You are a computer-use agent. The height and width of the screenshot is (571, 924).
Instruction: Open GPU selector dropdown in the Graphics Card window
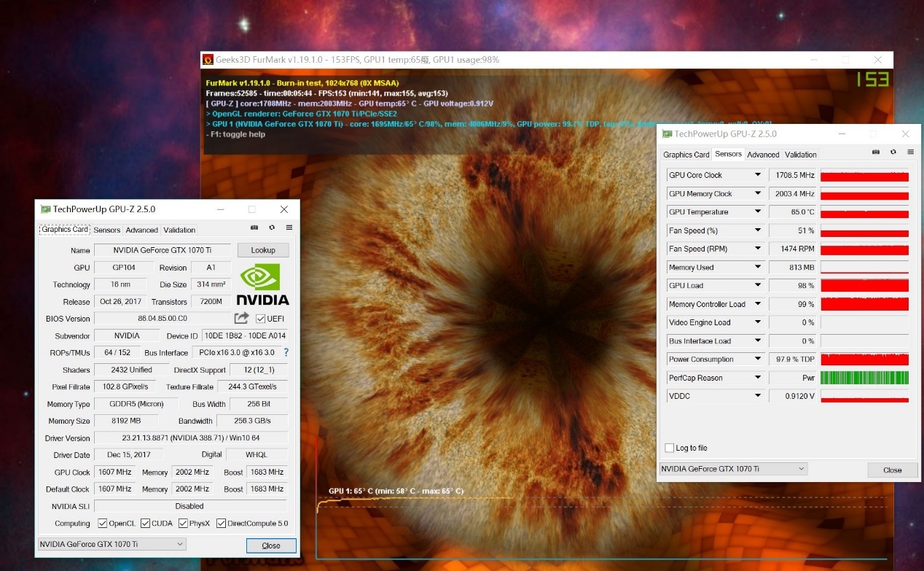tap(112, 544)
